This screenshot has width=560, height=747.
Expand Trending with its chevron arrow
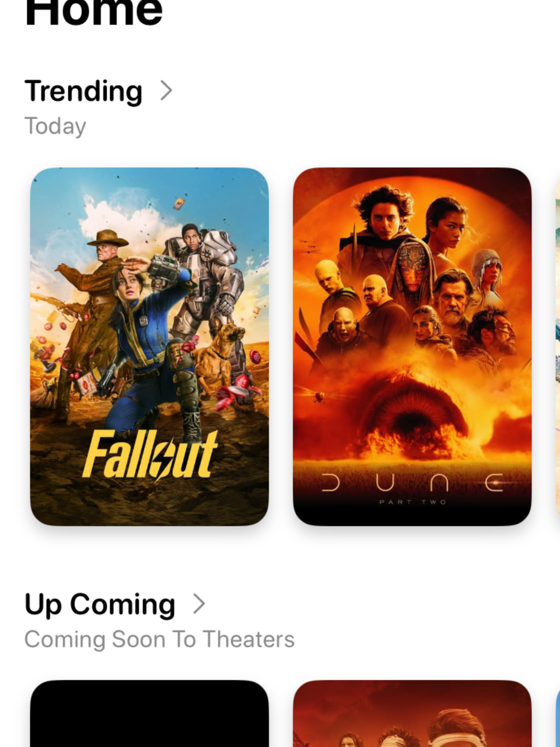coord(166,91)
